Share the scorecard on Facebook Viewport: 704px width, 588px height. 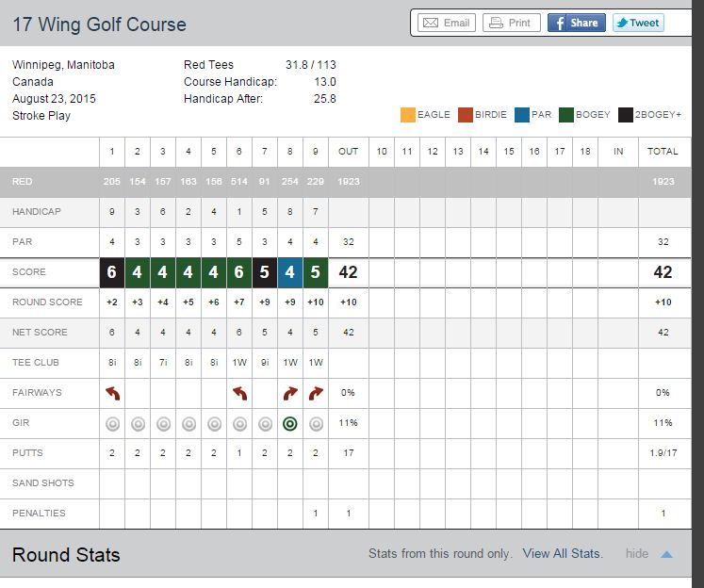(576, 23)
